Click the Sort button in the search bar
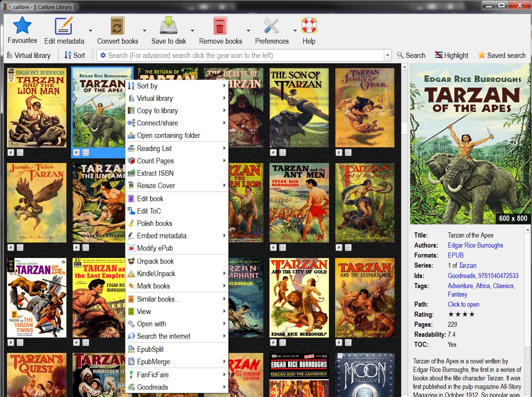 75,55
